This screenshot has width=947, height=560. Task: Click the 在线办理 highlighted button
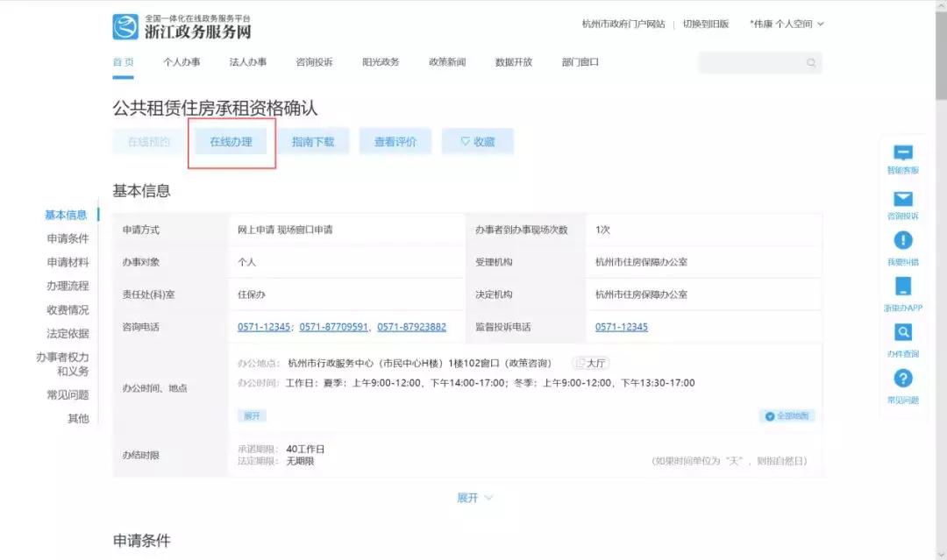click(230, 140)
